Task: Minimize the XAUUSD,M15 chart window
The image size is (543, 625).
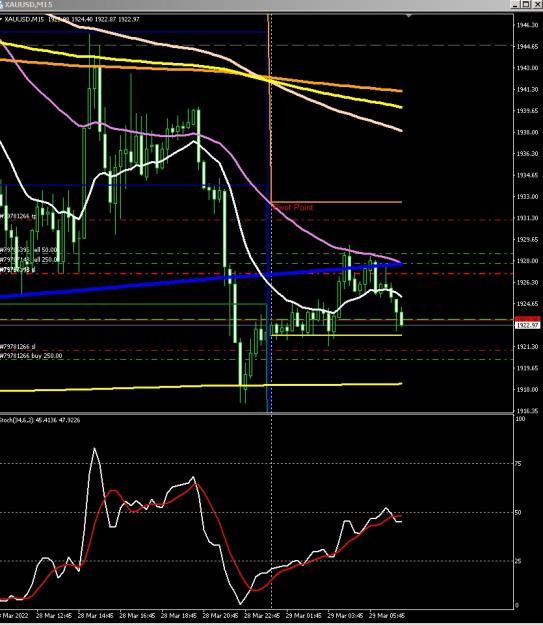Action: [x=516, y=4]
